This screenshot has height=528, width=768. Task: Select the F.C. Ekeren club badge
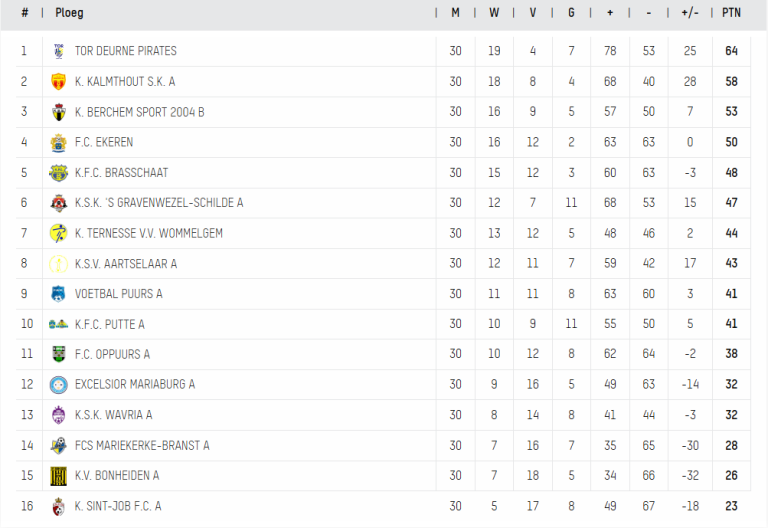point(59,143)
